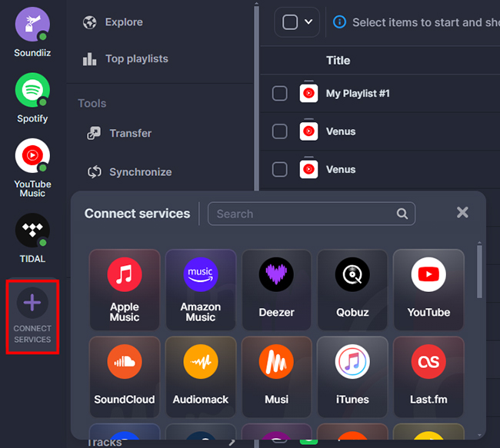Connect iTunes service
500x448 pixels.
352,377
